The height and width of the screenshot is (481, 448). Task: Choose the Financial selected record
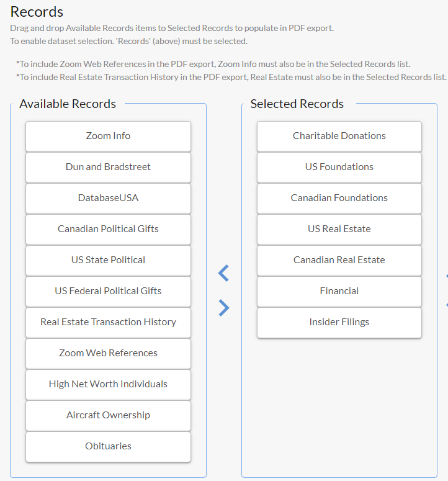339,291
